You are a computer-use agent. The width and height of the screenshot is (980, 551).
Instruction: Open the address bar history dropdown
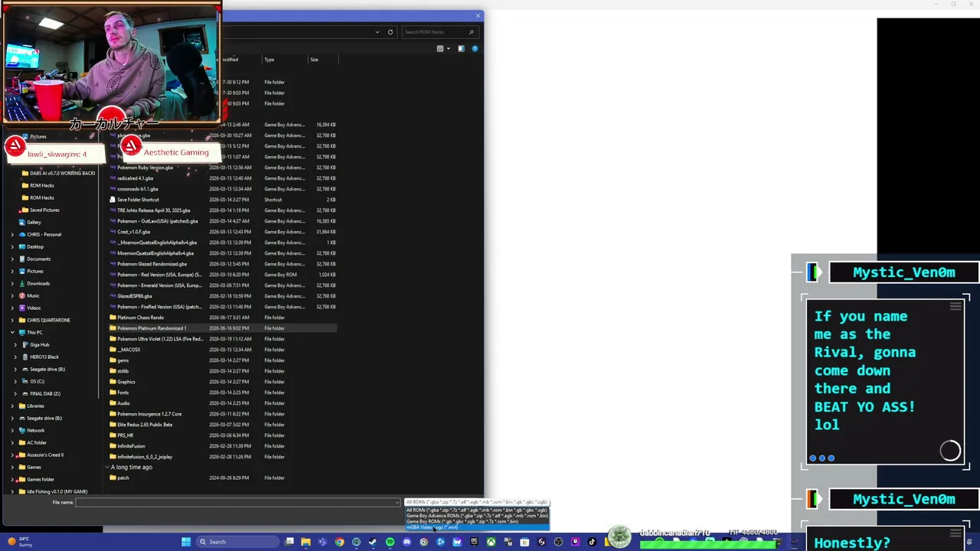(377, 32)
